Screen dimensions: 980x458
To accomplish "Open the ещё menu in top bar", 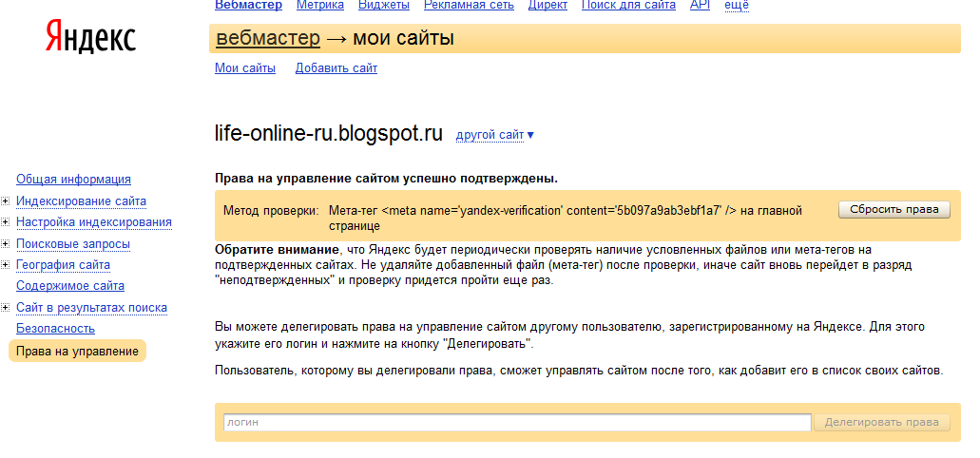I will coord(737,5).
